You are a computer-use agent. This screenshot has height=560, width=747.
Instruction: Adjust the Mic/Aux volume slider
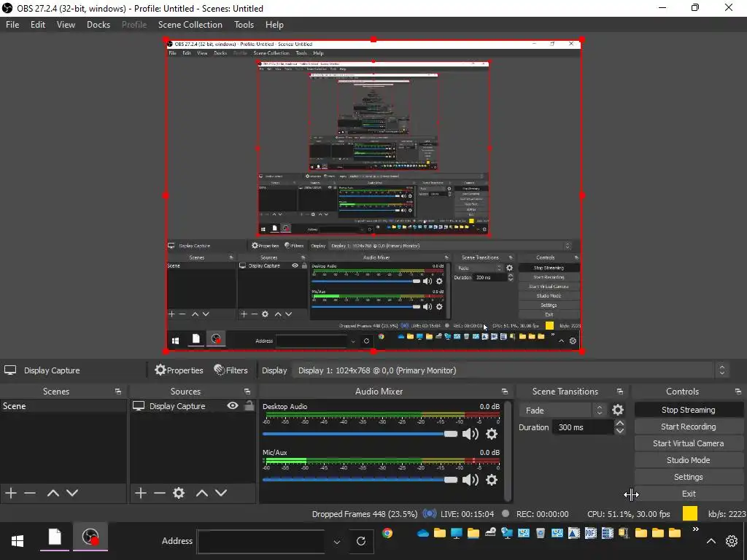360,480
